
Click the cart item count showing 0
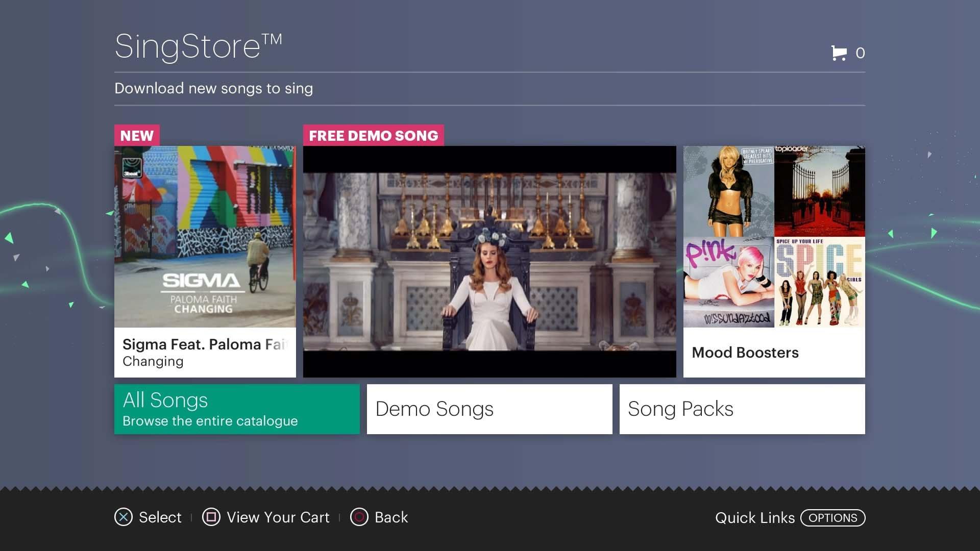pos(860,52)
